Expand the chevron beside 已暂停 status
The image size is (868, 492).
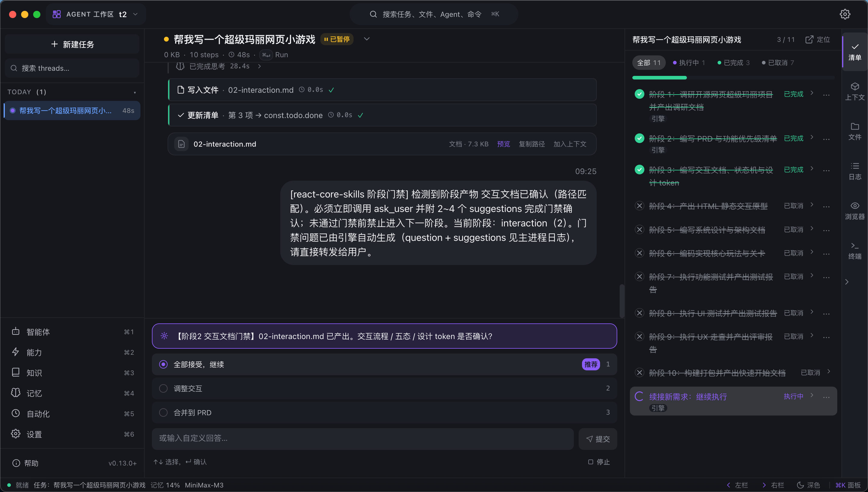(x=366, y=39)
